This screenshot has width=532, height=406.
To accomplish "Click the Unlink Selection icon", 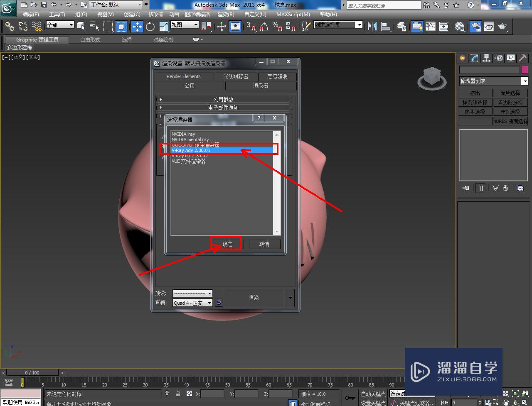I will coord(23,27).
